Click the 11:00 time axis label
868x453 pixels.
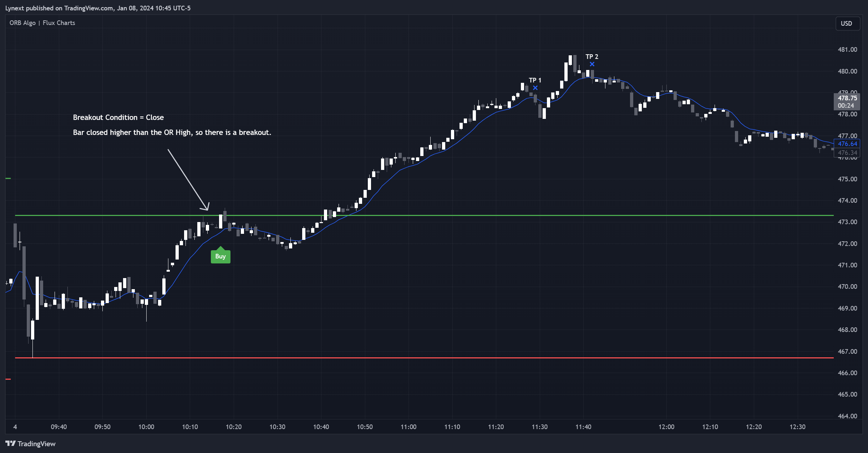408,427
